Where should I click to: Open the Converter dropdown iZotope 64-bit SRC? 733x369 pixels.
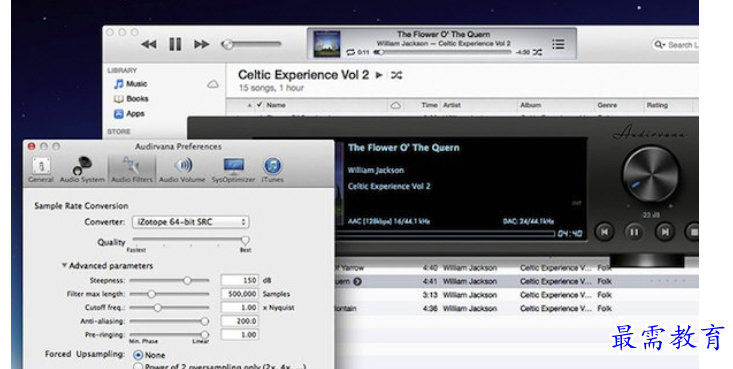191,222
